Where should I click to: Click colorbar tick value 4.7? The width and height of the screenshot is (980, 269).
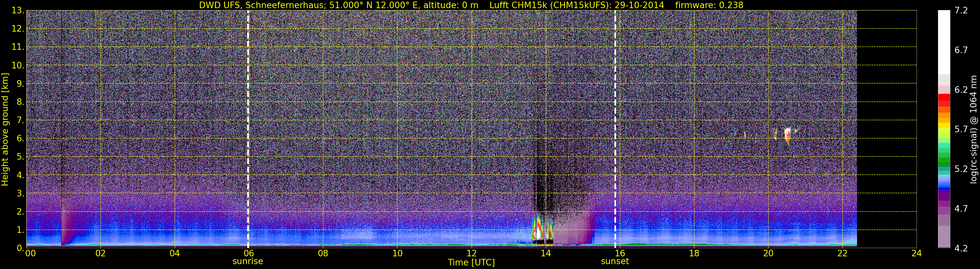[961, 209]
